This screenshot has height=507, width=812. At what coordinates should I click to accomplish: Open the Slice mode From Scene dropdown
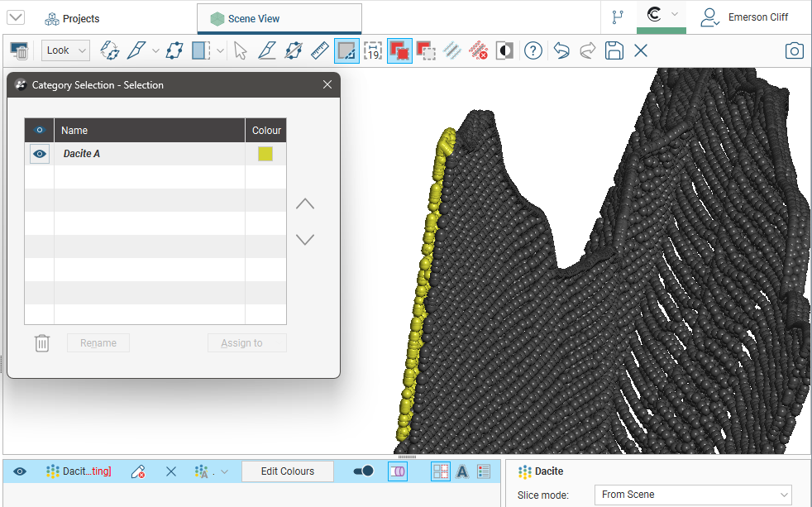tap(693, 495)
